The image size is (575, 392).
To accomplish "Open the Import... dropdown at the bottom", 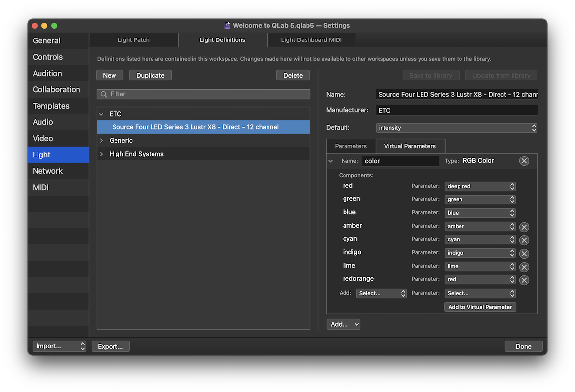I will (59, 346).
